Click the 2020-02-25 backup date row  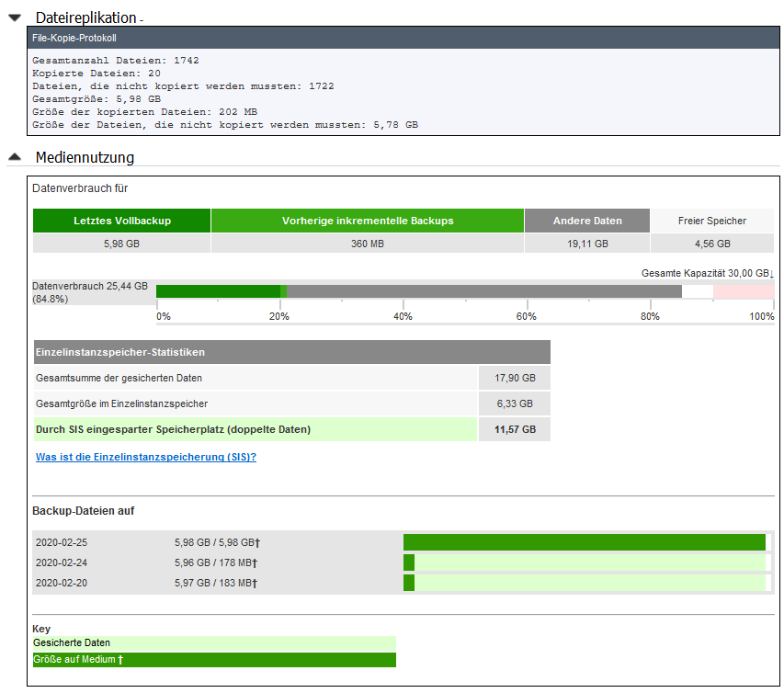point(62,542)
